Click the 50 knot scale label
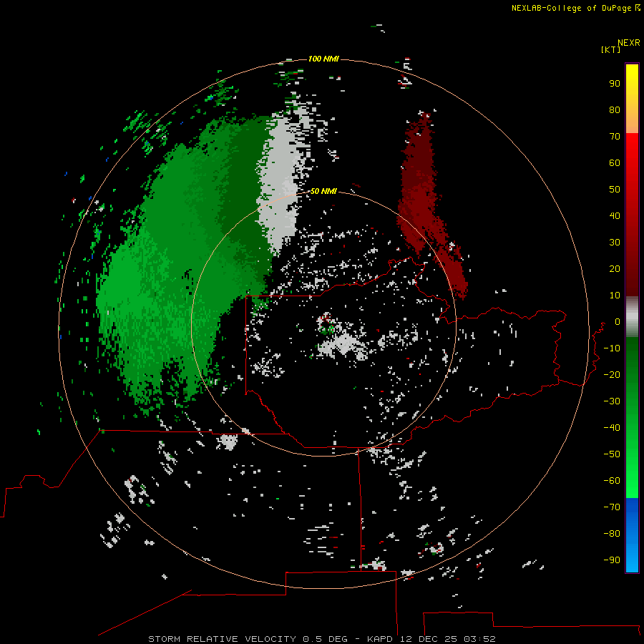Image resolution: width=644 pixels, height=644 pixels. click(x=615, y=190)
